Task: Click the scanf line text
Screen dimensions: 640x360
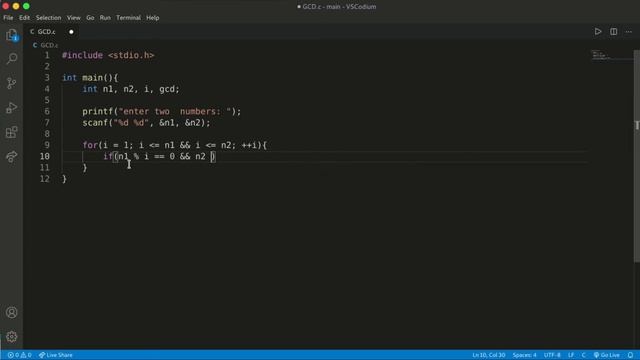Action: point(146,123)
